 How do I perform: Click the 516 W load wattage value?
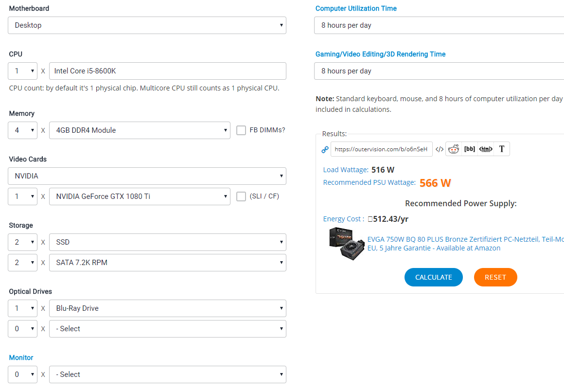(383, 170)
